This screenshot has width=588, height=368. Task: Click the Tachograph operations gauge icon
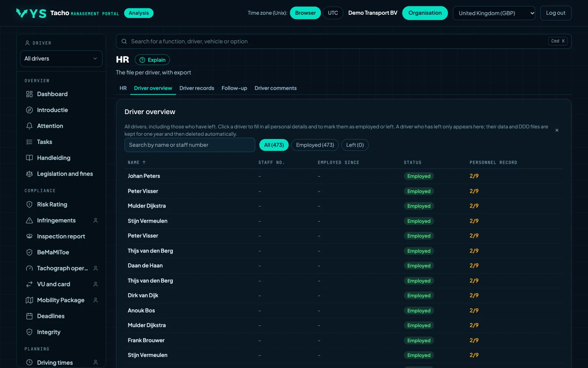coord(29,268)
